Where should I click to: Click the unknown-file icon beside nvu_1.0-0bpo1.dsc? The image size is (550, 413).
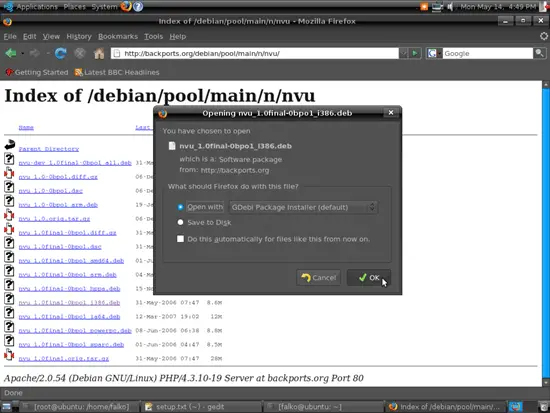pos(9,187)
